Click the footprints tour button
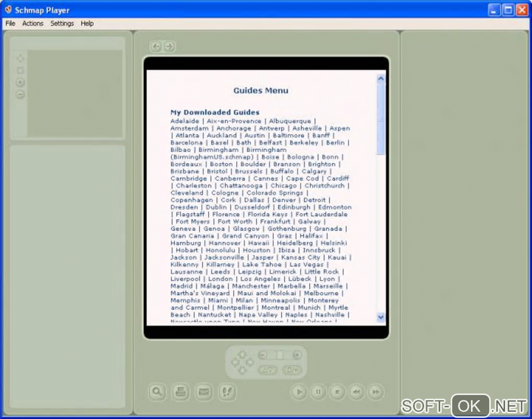Image resolution: width=532 pixels, height=419 pixels. coord(227,392)
